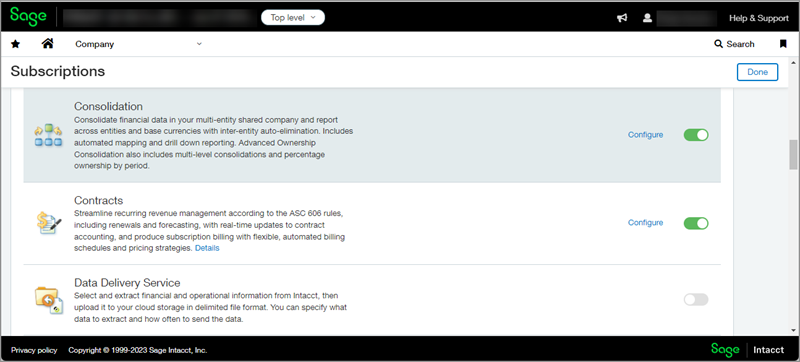Screen dimensions: 800x362
Task: Go to the Home icon
Action: coord(47,44)
